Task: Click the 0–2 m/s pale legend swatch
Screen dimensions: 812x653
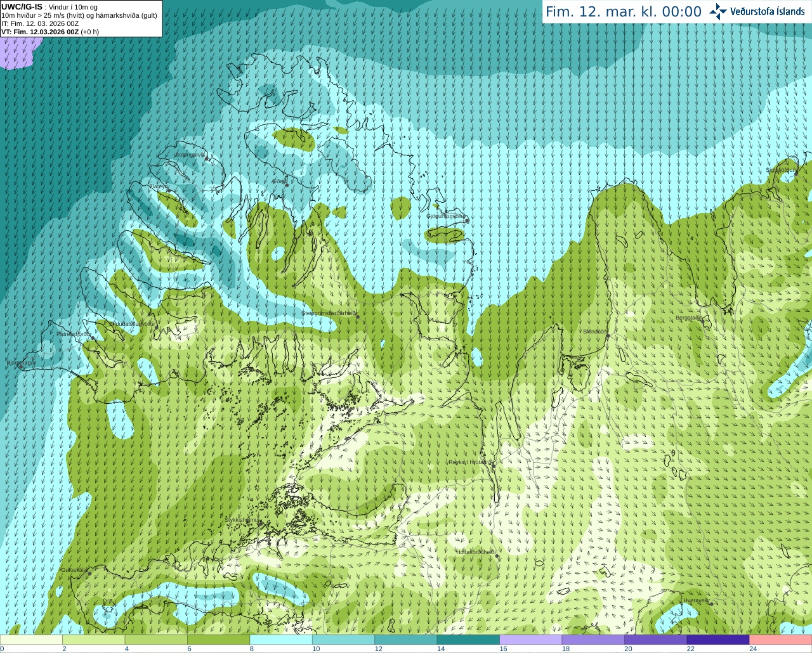Action: 31,640
